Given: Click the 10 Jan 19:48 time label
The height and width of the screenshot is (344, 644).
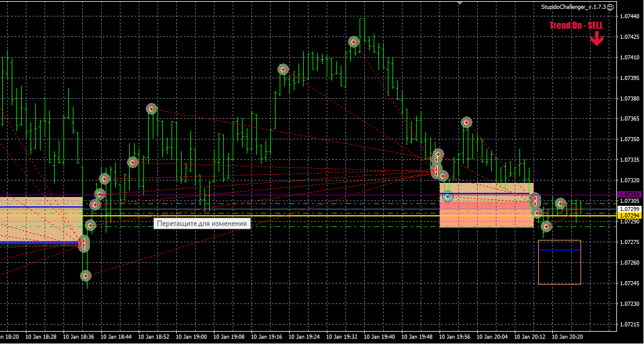Looking at the screenshot, I should [417, 336].
